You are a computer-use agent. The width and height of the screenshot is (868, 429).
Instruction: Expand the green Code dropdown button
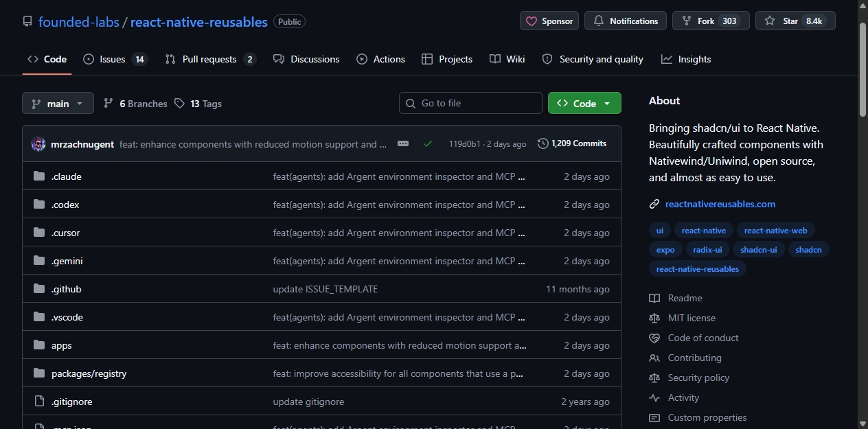[x=584, y=103]
